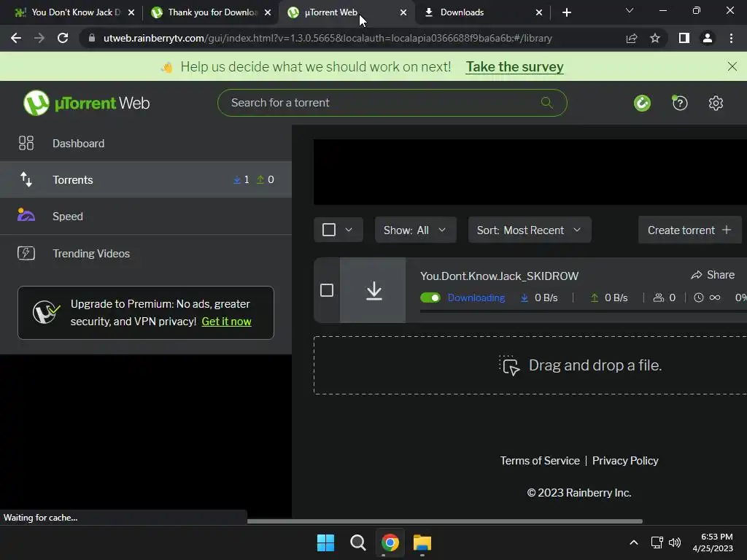Open the green speed/upgrade icon in header
Image resolution: width=747 pixels, height=560 pixels.
coord(642,103)
